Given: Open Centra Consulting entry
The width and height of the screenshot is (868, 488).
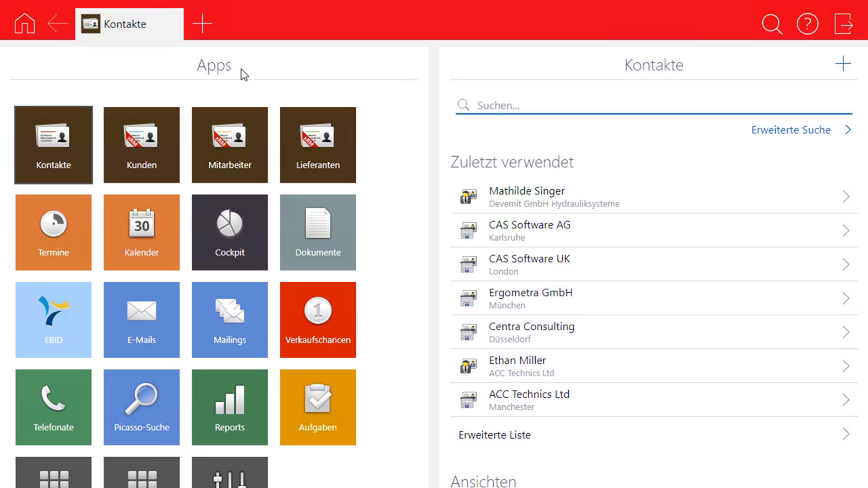Looking at the screenshot, I should (x=654, y=332).
